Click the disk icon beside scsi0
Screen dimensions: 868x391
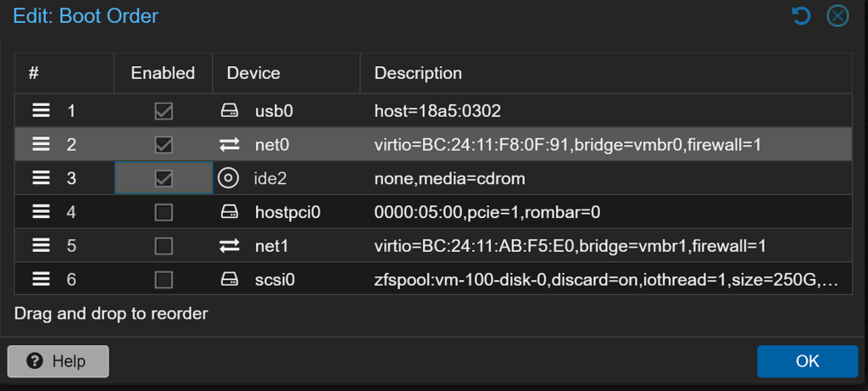point(229,279)
